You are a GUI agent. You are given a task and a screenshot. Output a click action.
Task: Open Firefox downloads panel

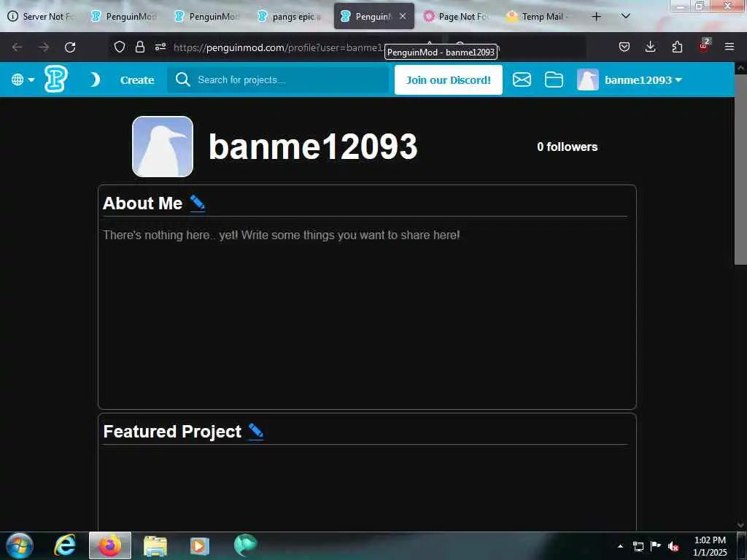coord(650,47)
